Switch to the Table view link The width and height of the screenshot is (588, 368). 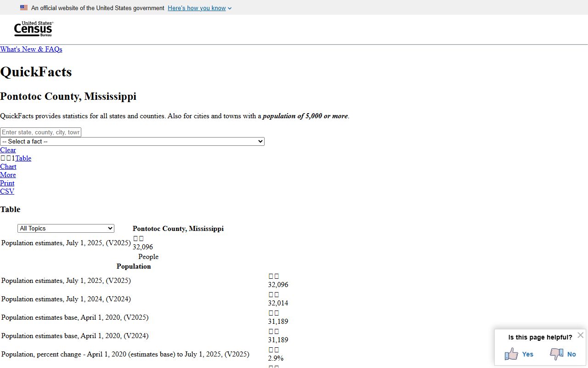coord(23,158)
